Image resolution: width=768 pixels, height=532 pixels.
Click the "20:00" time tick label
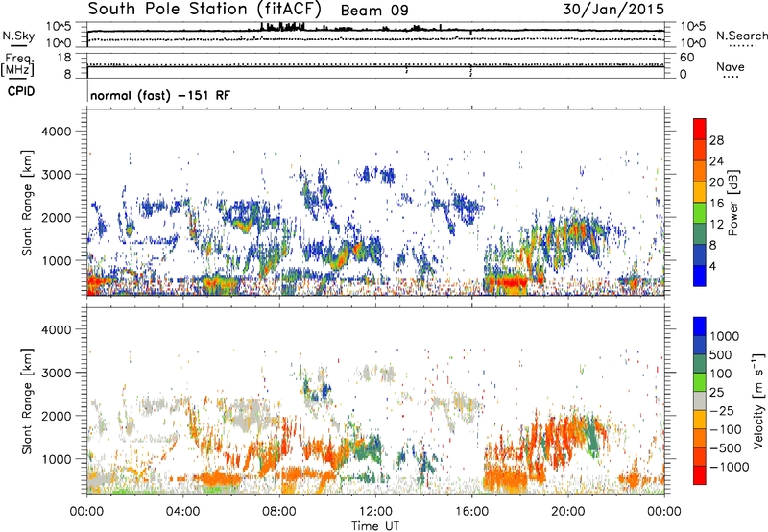coord(568,512)
